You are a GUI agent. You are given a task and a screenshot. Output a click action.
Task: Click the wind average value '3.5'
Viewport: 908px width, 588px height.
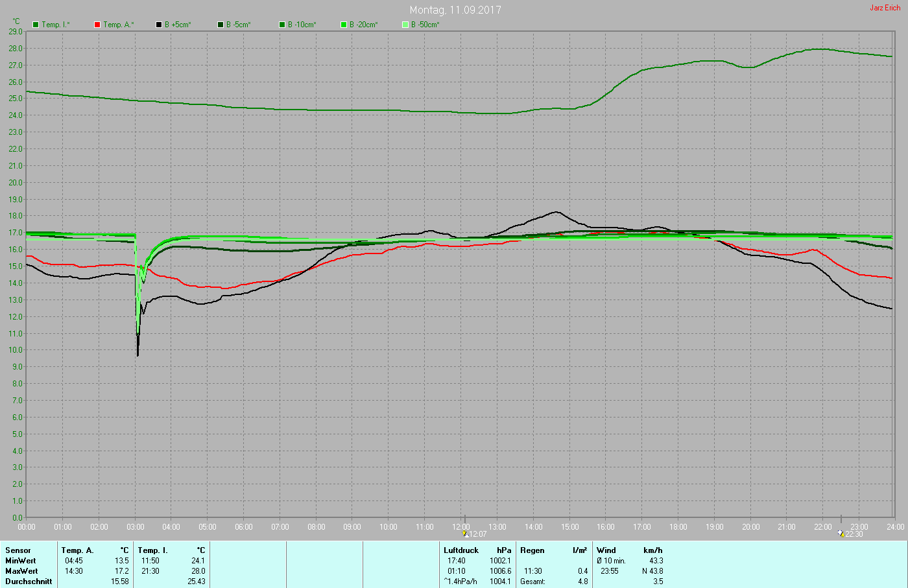pyautogui.click(x=658, y=582)
